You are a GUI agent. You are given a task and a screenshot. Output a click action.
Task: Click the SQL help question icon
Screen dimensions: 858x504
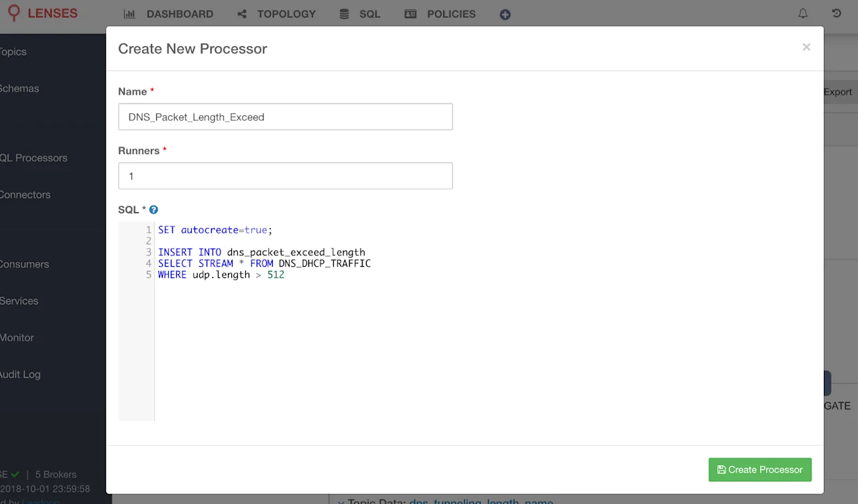click(154, 210)
